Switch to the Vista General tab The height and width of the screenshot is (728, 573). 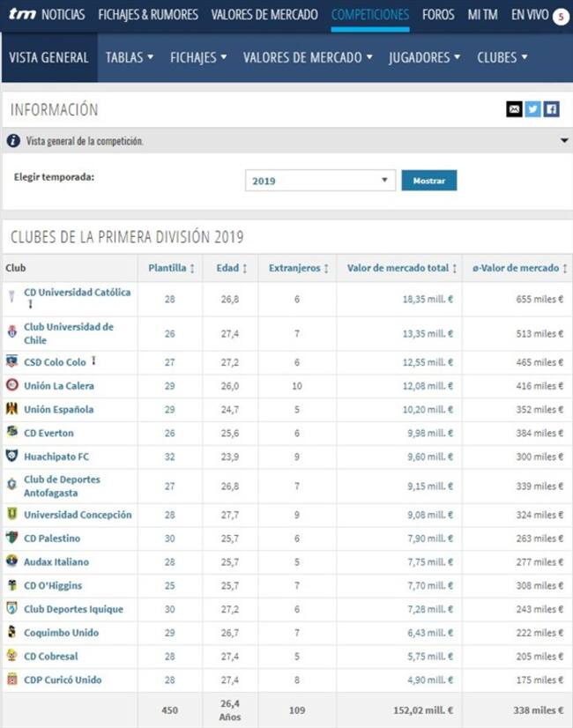[x=48, y=57]
